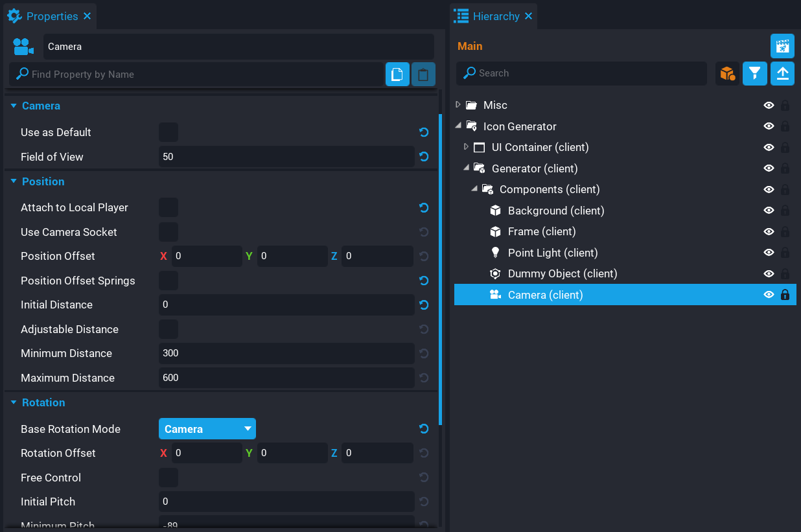Image resolution: width=801 pixels, height=532 pixels.
Task: Click the paste properties clipboard icon
Action: coord(423,75)
